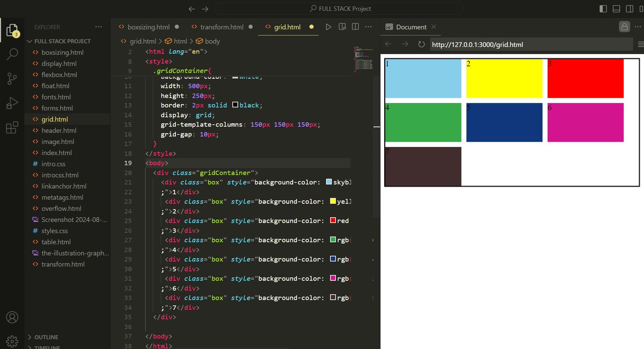Expand the OUTLINE section
644x349 pixels.
tap(46, 337)
